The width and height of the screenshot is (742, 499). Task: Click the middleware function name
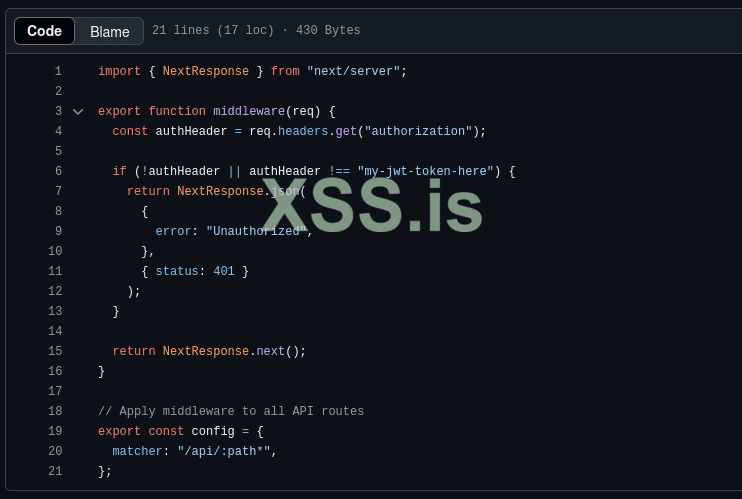click(249, 111)
